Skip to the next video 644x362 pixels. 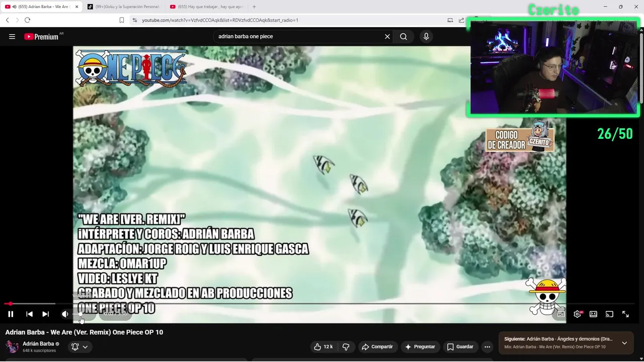(45, 314)
